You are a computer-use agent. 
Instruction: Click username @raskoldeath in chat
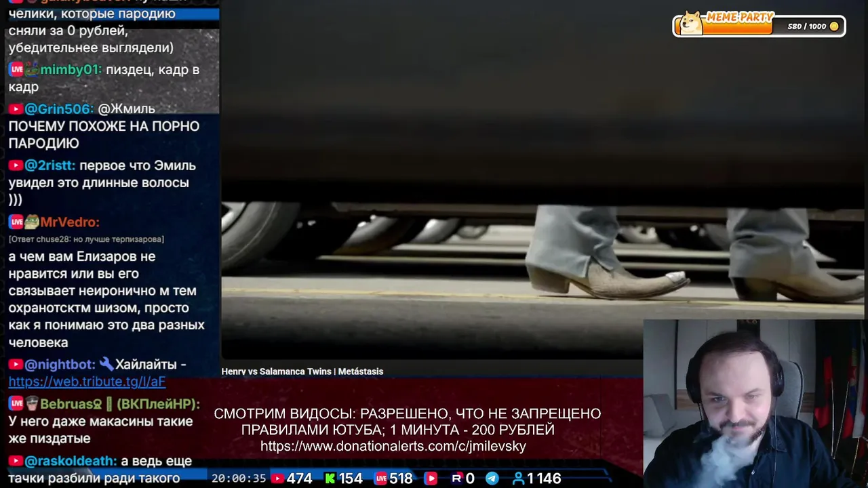pyautogui.click(x=71, y=461)
